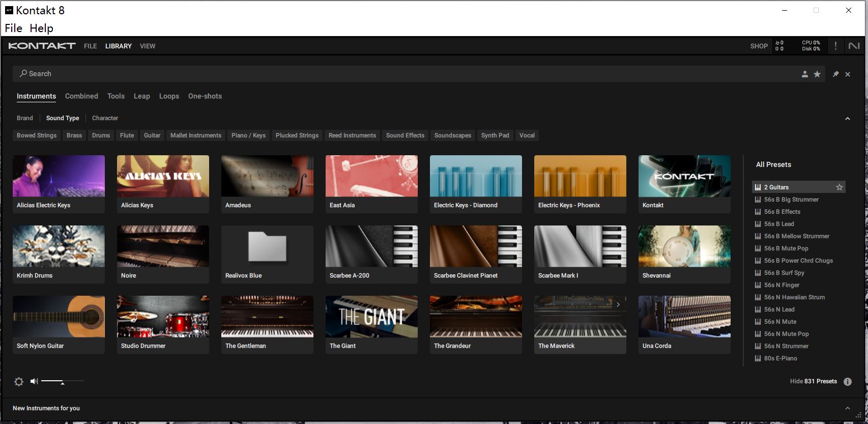Pin the browser panel with the pin icon
Screen dimensions: 868x424
click(835, 74)
